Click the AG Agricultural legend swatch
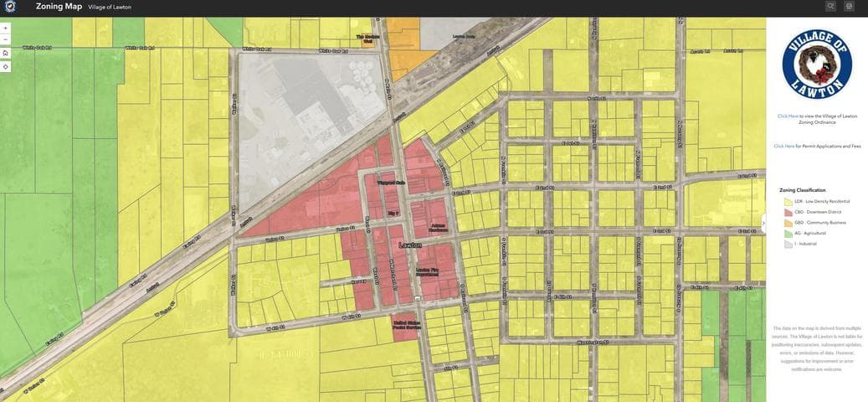868x402 pixels. click(x=788, y=234)
